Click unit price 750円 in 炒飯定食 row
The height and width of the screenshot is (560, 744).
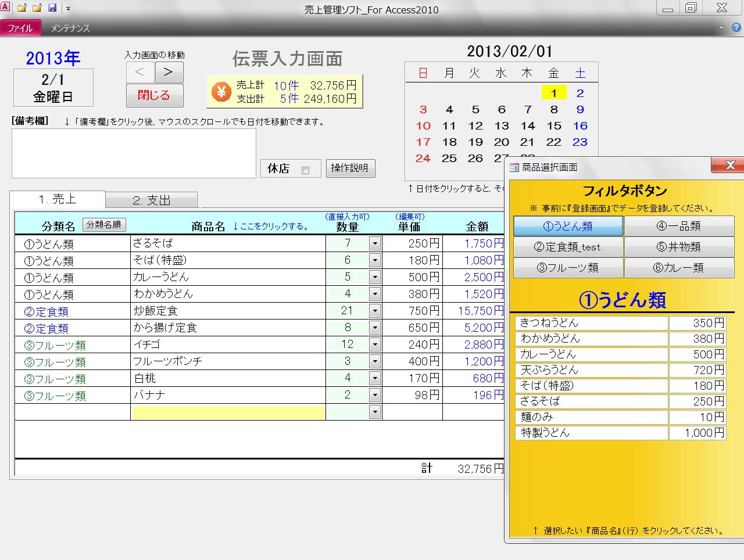point(413,311)
